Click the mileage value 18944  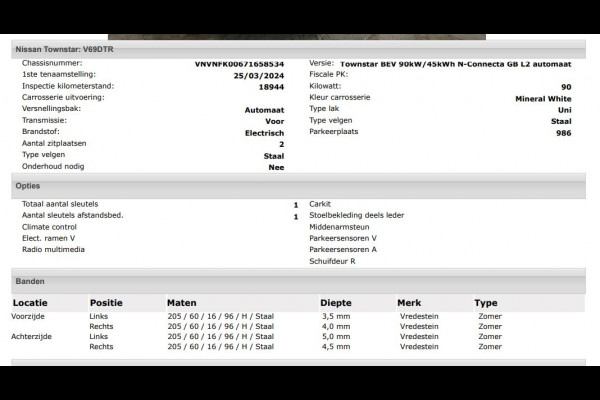pyautogui.click(x=269, y=87)
